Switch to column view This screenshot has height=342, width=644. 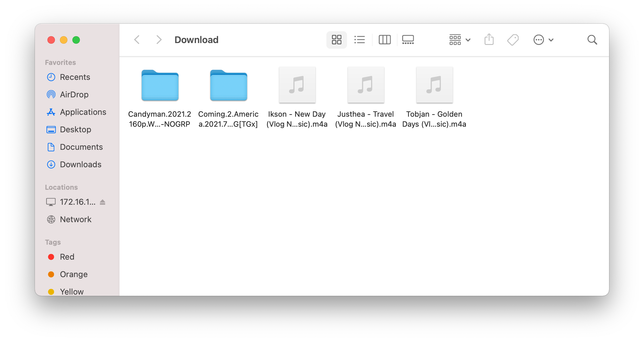tap(384, 40)
